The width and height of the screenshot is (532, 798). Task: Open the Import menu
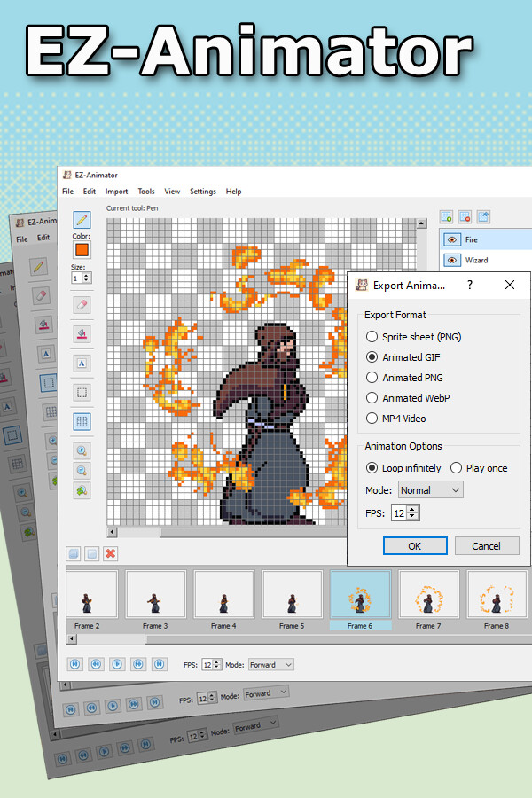coord(116,192)
